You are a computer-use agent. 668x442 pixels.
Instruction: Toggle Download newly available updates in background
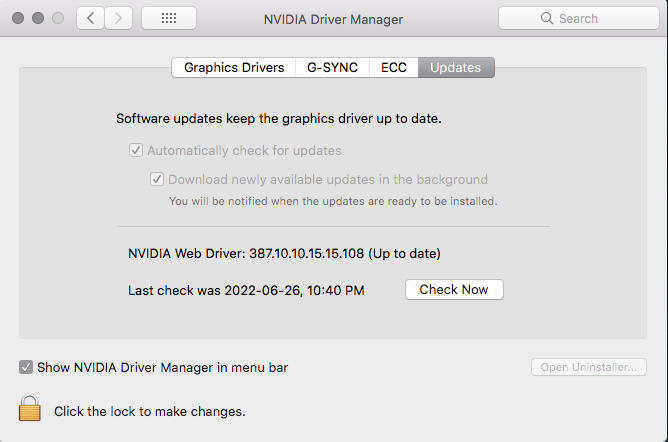157,180
